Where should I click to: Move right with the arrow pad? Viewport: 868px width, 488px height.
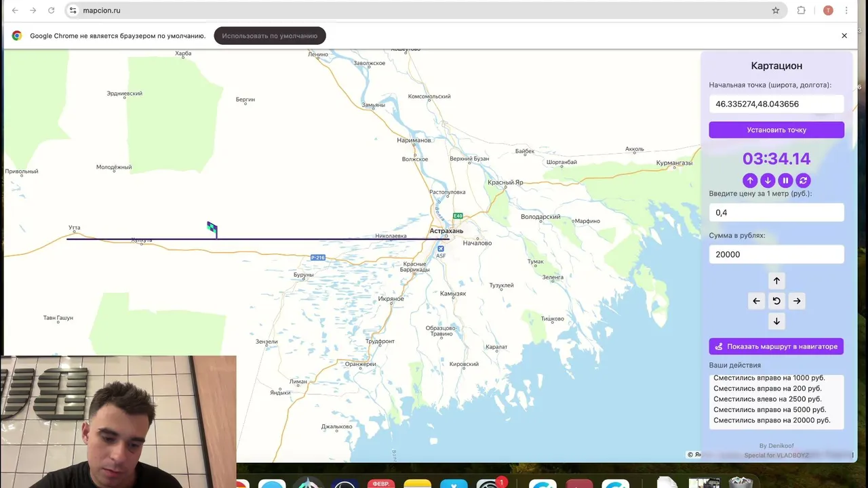(x=797, y=301)
